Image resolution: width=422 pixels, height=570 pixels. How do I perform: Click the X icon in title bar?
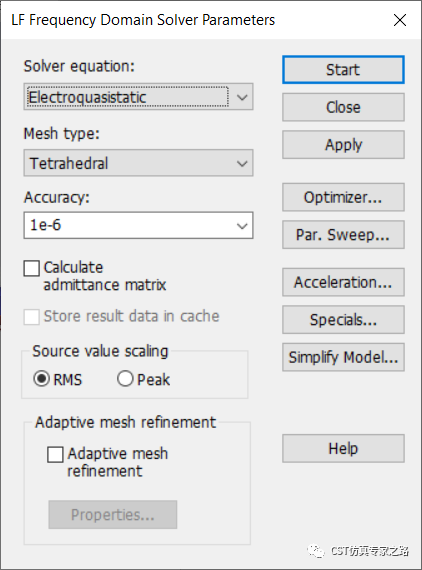(400, 20)
